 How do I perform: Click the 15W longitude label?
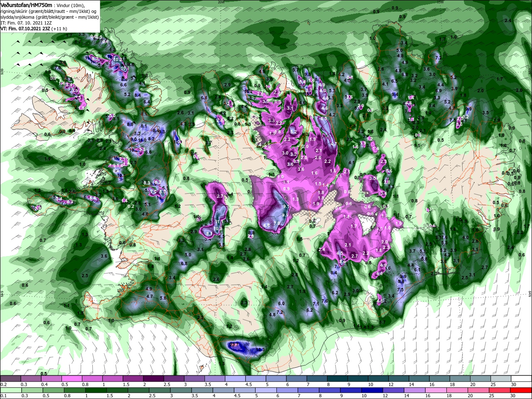[440, 2]
